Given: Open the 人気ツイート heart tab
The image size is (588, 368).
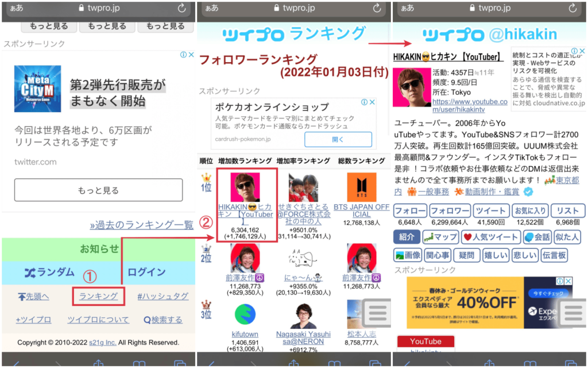Looking at the screenshot, I should click(x=491, y=236).
